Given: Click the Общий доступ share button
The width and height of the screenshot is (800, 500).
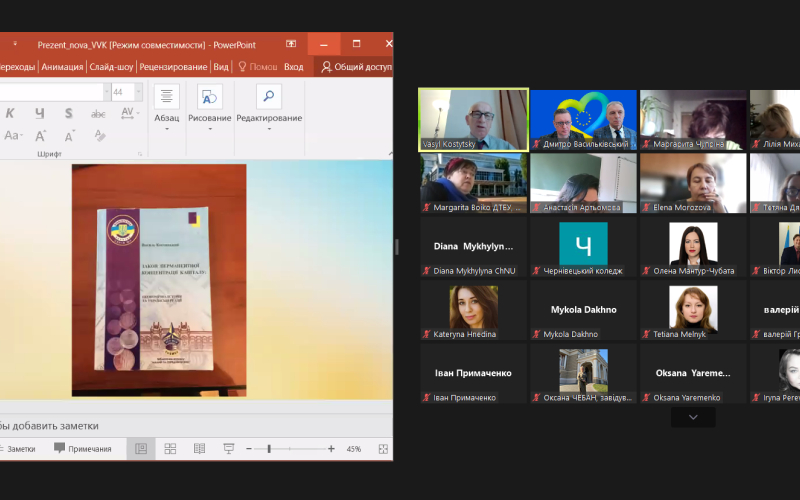Looking at the screenshot, I should click(356, 67).
